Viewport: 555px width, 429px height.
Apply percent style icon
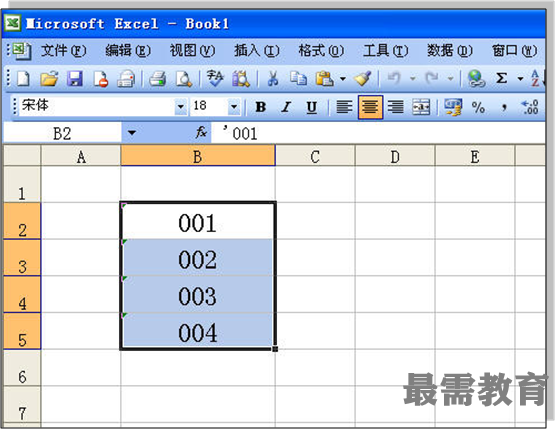[x=478, y=107]
